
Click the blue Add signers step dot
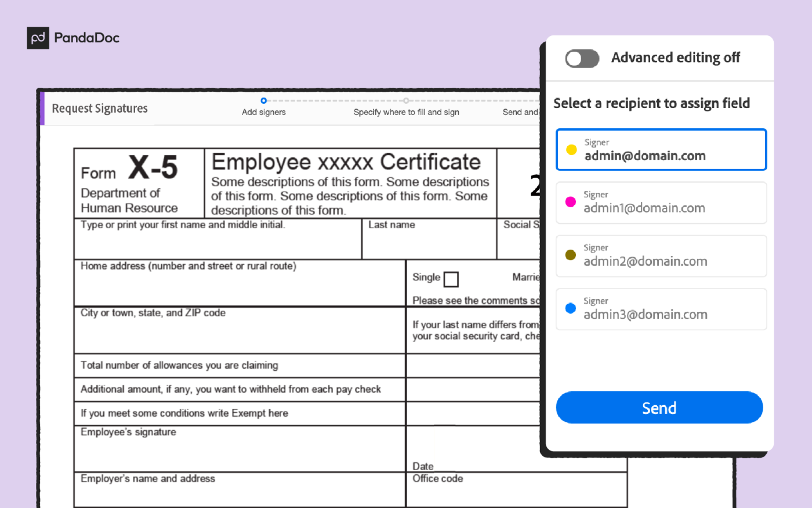[x=263, y=100]
